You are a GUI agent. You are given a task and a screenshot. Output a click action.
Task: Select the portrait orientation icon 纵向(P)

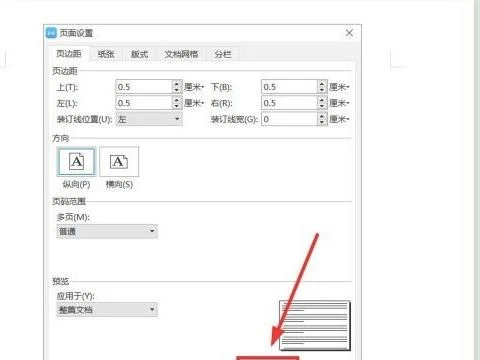coord(76,162)
